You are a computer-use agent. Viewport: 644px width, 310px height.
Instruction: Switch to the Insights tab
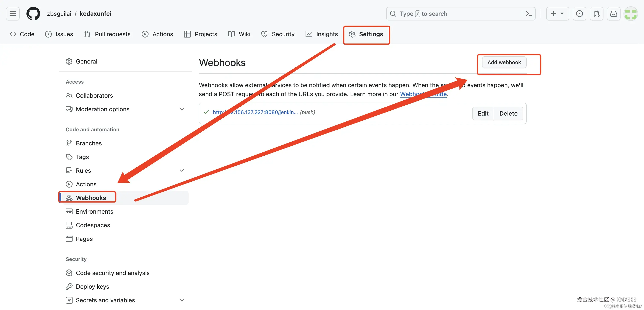click(322, 34)
